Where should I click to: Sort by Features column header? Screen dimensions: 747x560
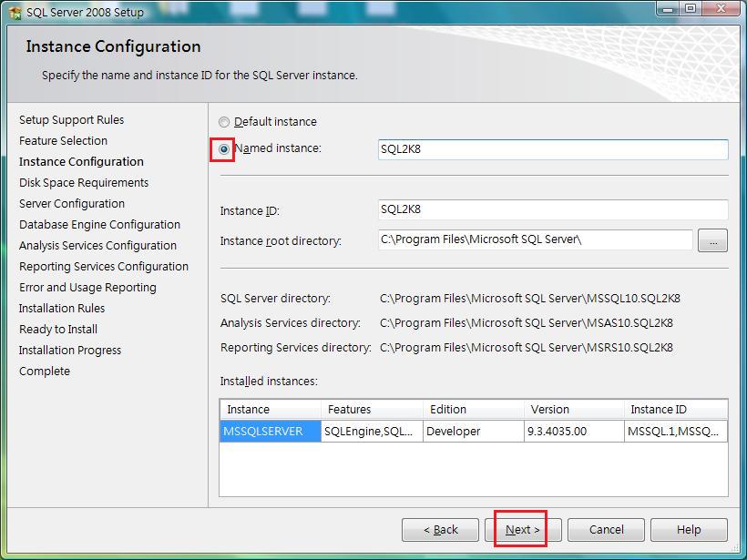(x=372, y=410)
